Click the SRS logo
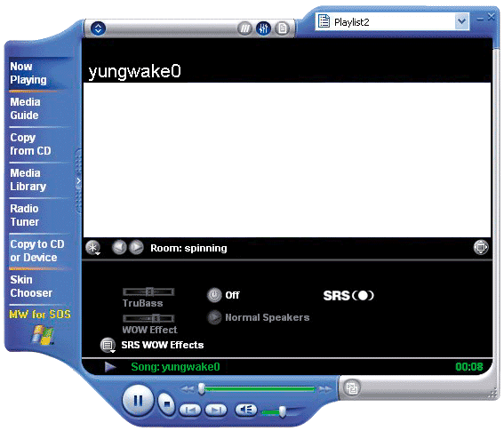 pos(348,296)
